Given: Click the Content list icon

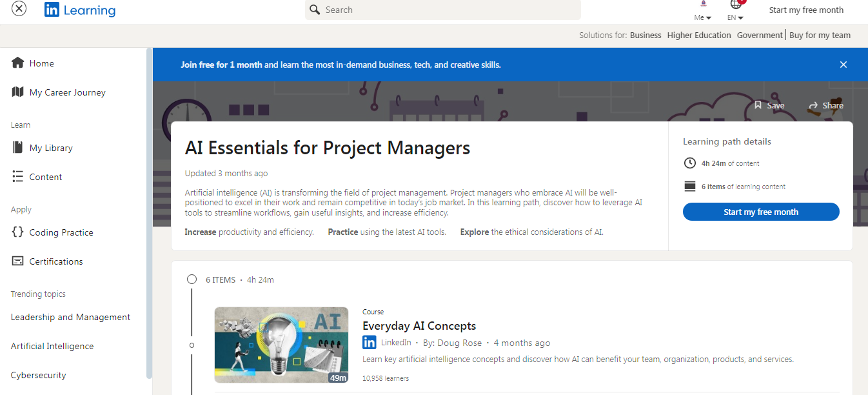Looking at the screenshot, I should (18, 177).
